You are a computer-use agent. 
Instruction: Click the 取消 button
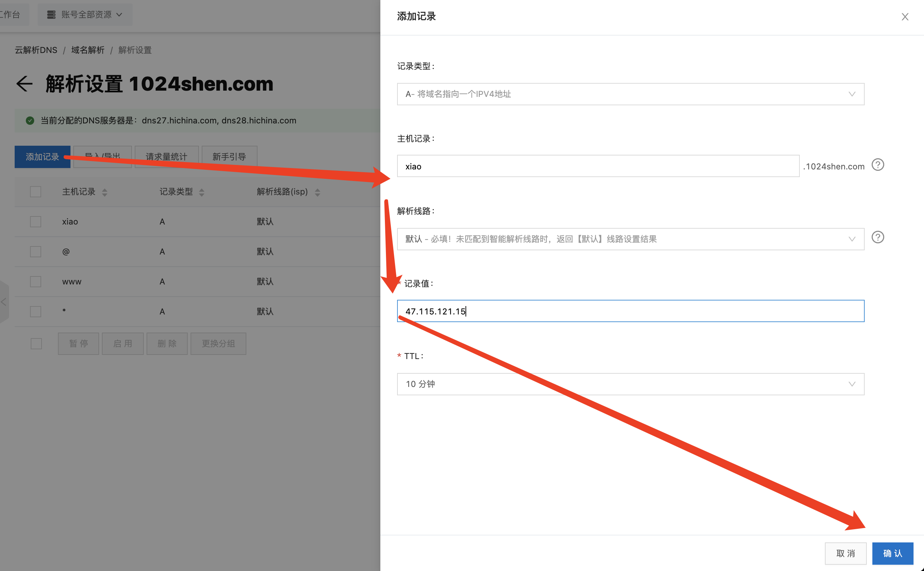(845, 553)
